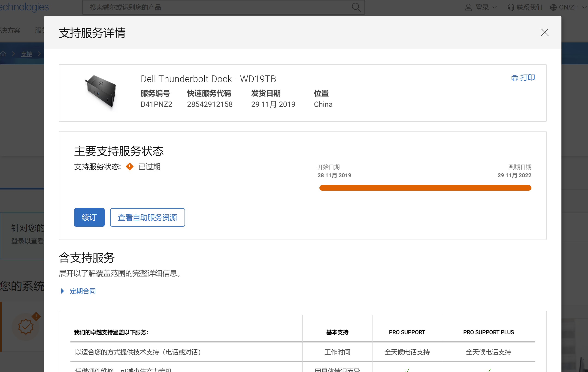Click the orange expired warning icon

pyautogui.click(x=129, y=167)
